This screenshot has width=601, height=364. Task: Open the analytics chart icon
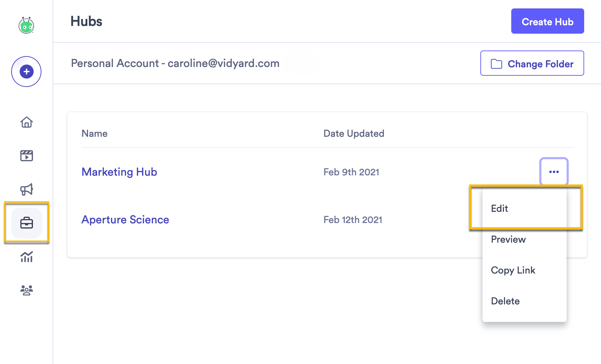click(x=26, y=257)
